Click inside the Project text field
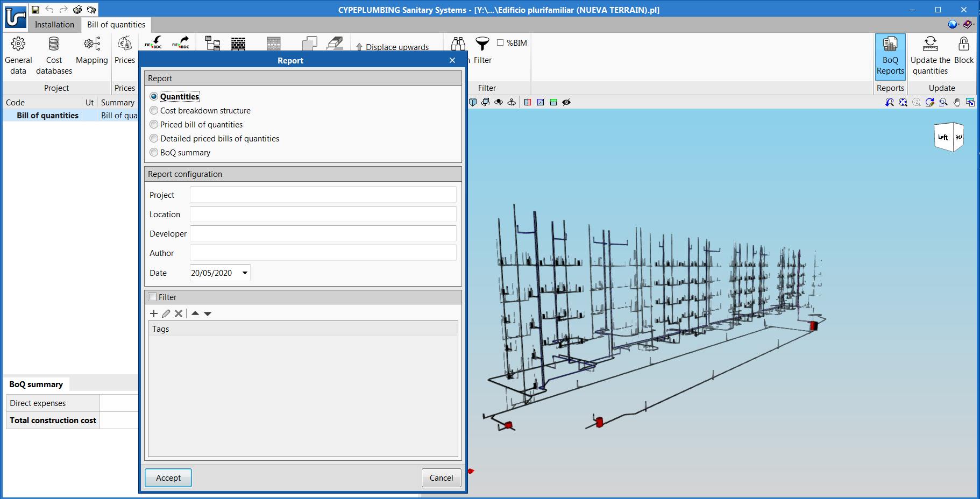 [x=323, y=195]
